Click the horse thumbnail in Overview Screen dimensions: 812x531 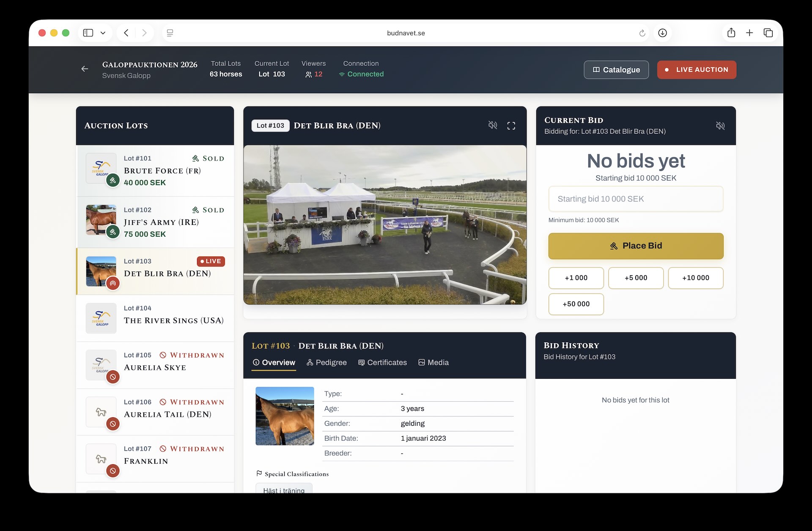click(285, 416)
